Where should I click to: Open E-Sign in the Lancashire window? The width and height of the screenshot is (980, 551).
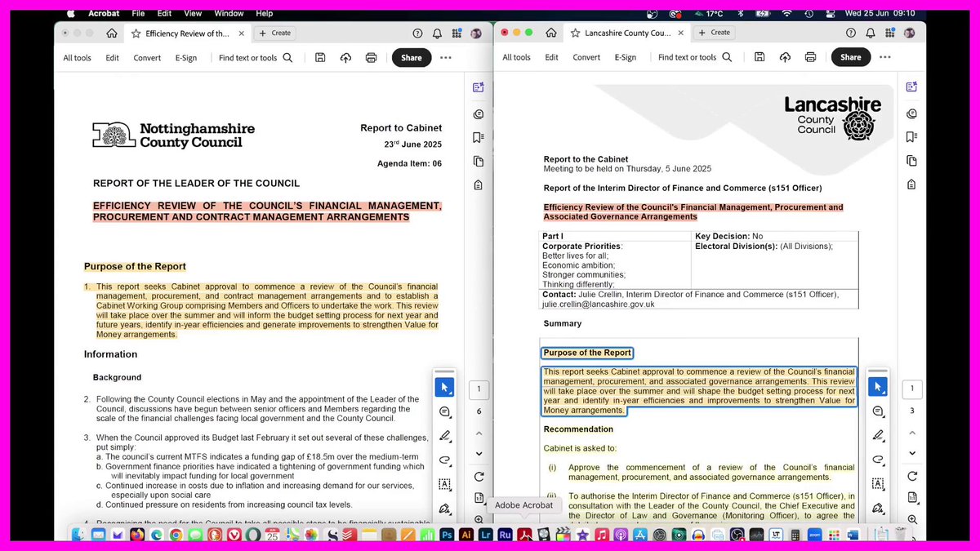(626, 57)
